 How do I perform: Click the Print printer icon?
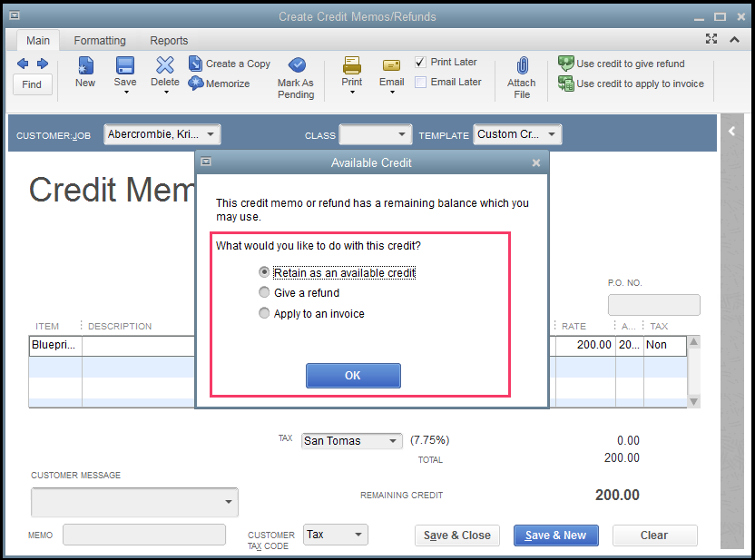pos(352,65)
